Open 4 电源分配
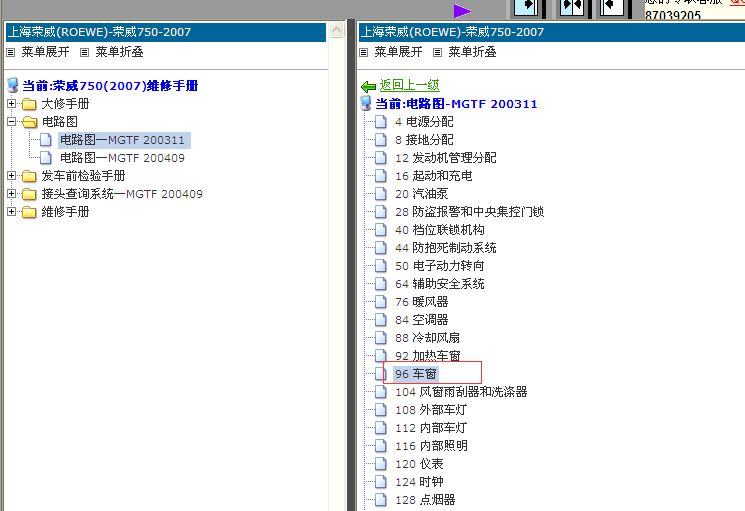745x511 pixels. click(x=424, y=122)
